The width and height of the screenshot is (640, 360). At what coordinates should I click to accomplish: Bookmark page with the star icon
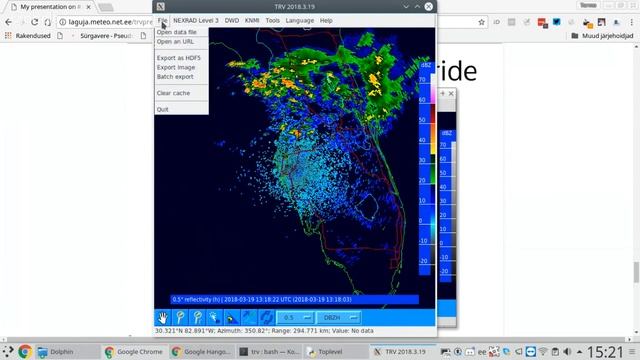(482, 22)
